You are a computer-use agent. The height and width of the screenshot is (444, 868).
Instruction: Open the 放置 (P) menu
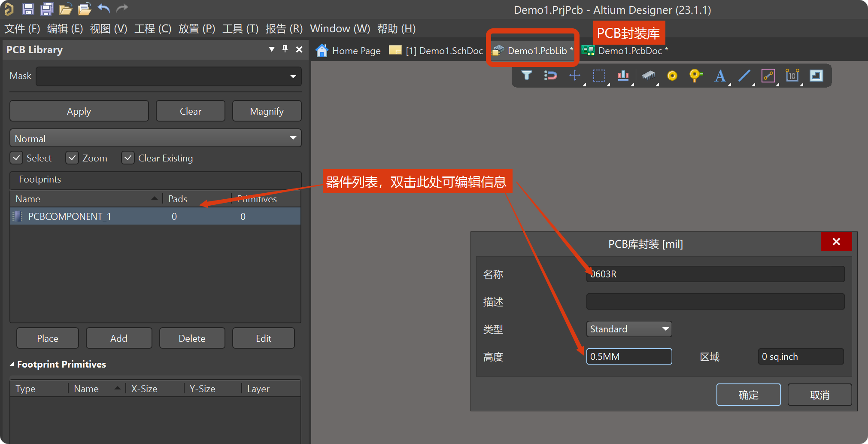(x=197, y=29)
